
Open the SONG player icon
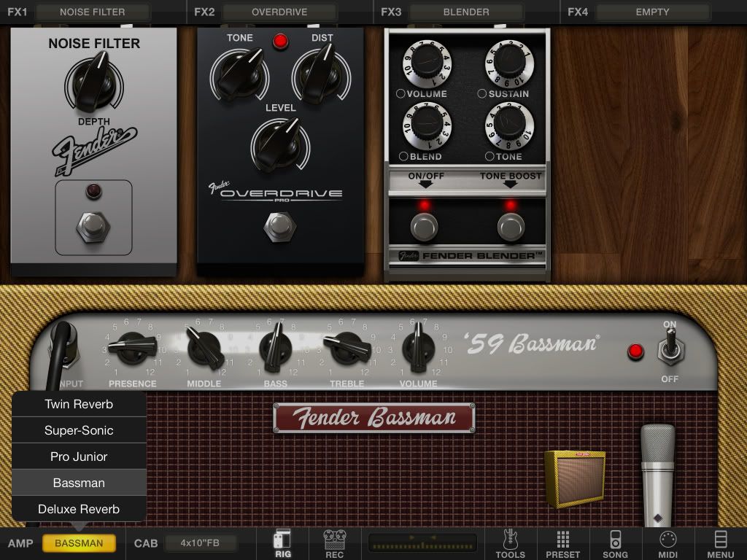point(615,543)
